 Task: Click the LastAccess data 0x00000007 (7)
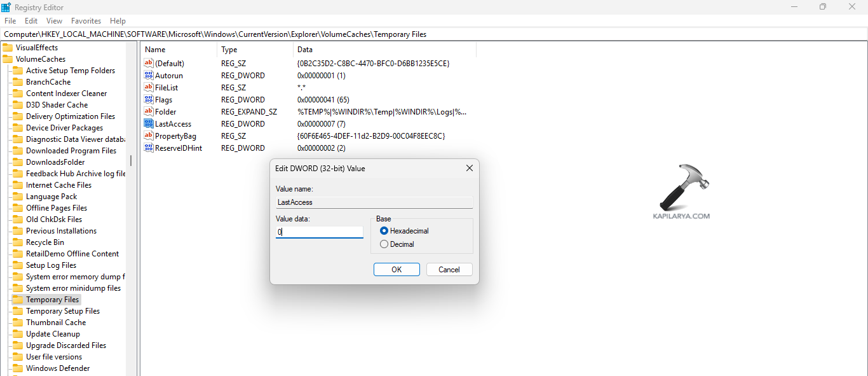click(321, 124)
